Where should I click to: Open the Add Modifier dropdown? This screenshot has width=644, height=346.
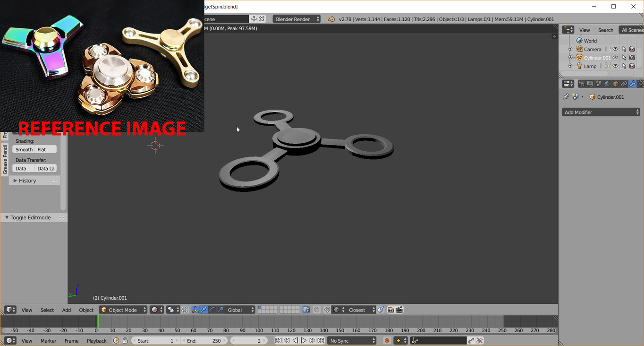[601, 112]
